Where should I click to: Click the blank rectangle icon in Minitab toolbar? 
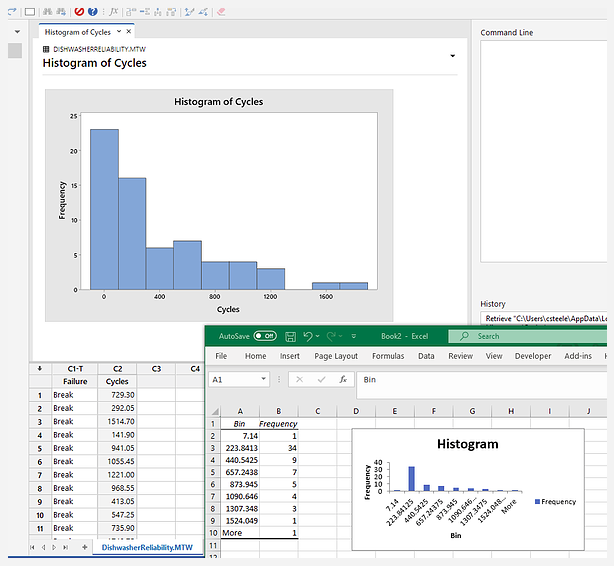[x=30, y=12]
